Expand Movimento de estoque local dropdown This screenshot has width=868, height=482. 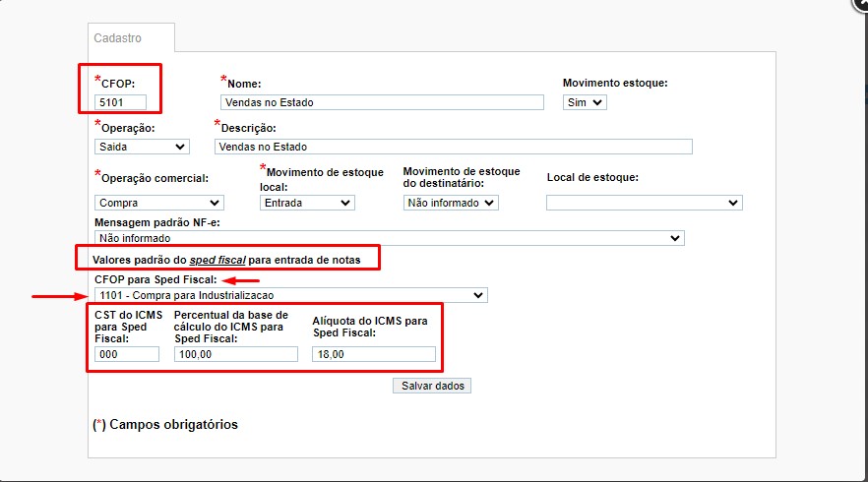point(307,203)
